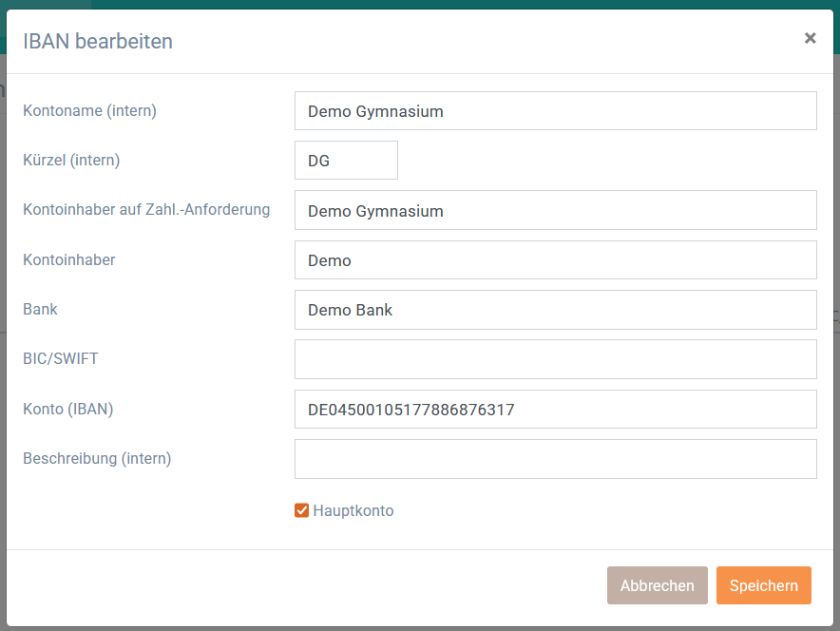Focus the Bank field showing Demo Bank

point(556,310)
